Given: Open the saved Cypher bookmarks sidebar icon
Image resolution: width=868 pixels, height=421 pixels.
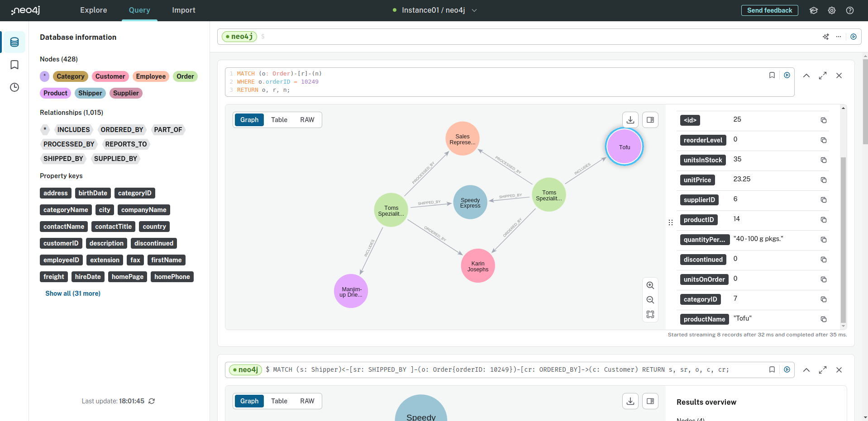Looking at the screenshot, I should pos(14,65).
